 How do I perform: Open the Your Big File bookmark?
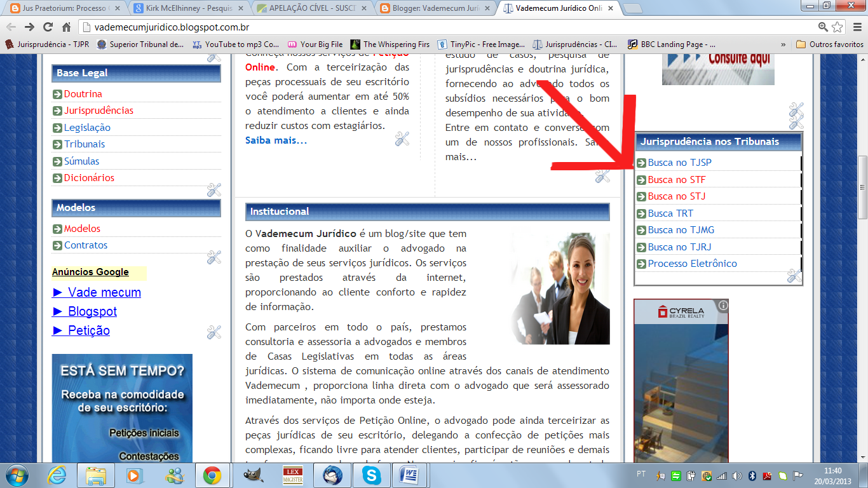pyautogui.click(x=315, y=44)
